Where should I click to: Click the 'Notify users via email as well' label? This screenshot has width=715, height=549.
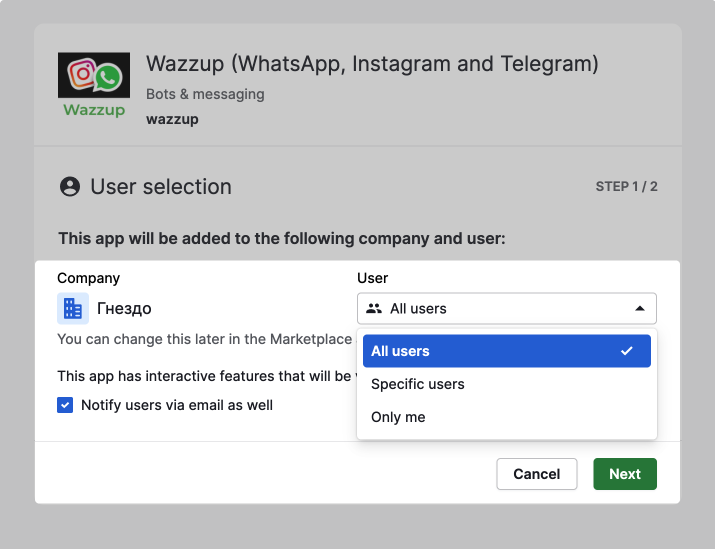[x=177, y=405]
